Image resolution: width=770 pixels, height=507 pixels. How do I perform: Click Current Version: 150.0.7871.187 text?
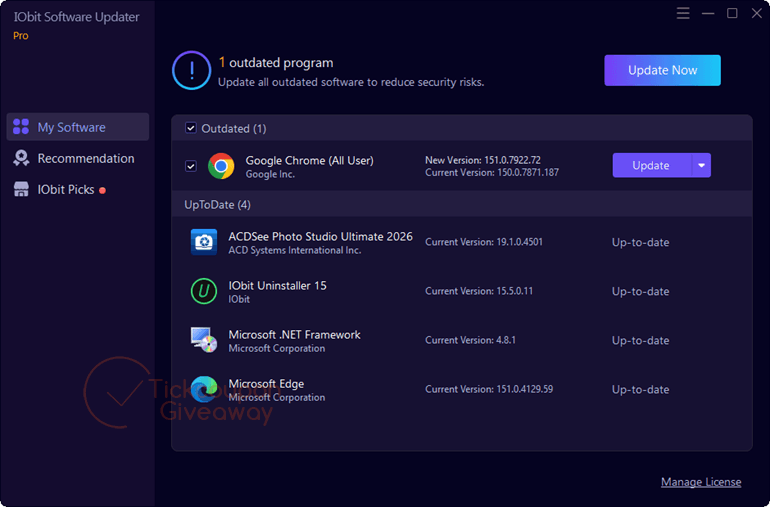[492, 172]
